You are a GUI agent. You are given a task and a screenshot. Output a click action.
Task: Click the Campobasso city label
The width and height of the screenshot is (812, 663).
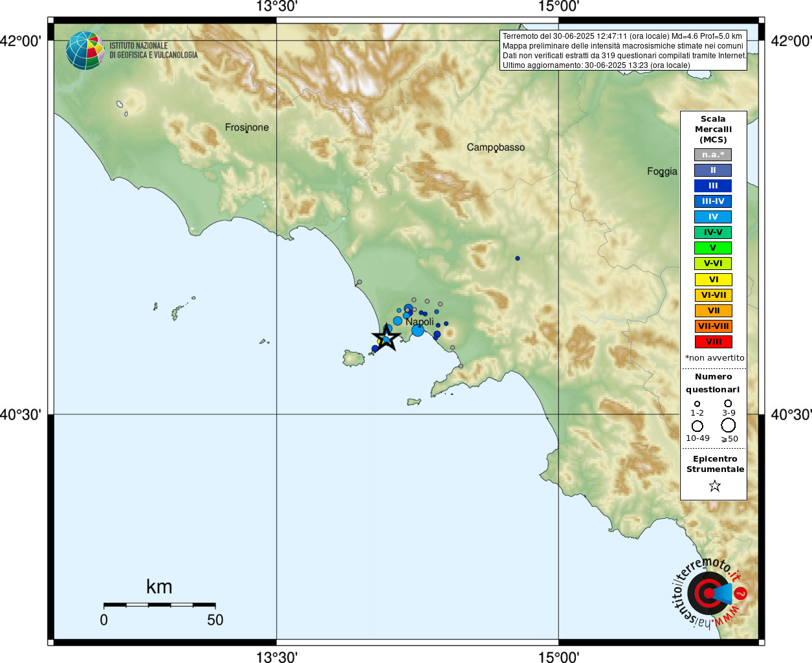click(x=496, y=148)
